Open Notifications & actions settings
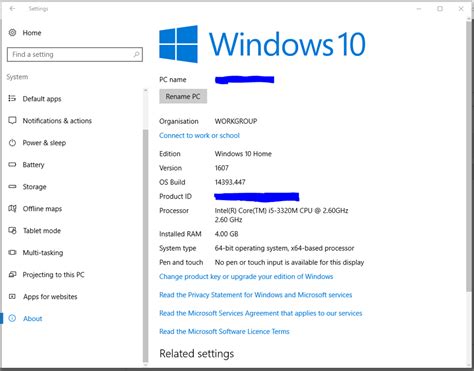474x371 pixels. coord(57,121)
